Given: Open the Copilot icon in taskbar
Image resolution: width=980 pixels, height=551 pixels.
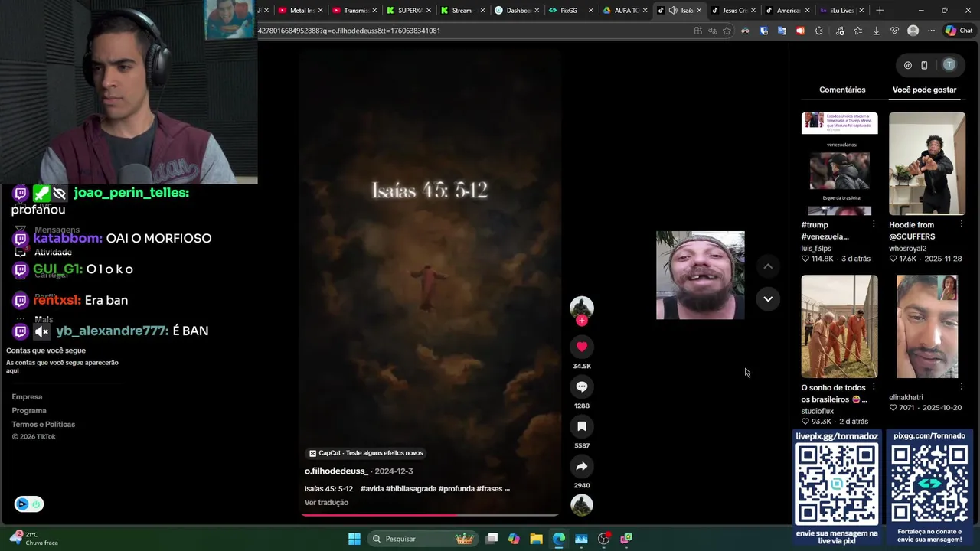Looking at the screenshot, I should tap(514, 539).
